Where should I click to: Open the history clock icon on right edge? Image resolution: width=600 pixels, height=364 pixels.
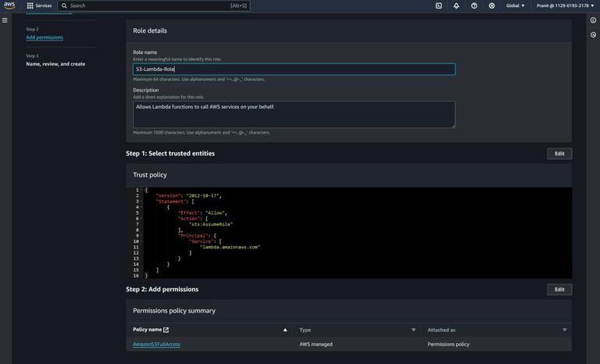593,35
